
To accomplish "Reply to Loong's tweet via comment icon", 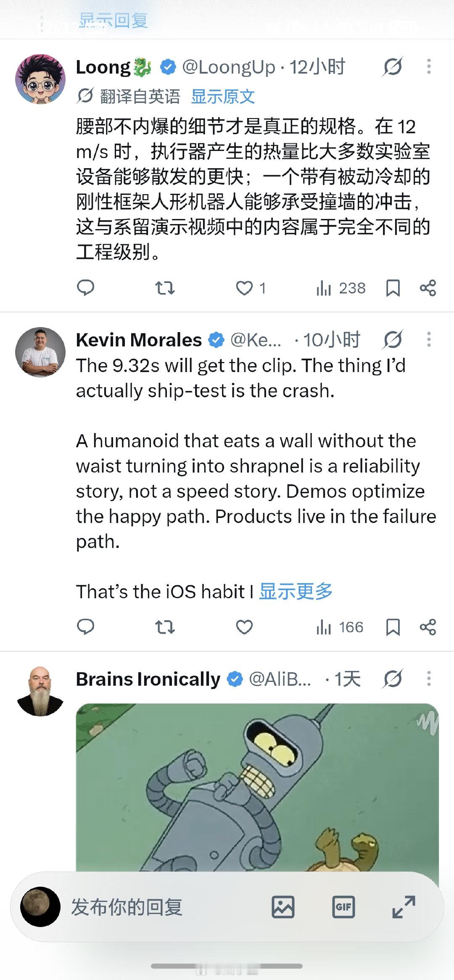I will [85, 288].
